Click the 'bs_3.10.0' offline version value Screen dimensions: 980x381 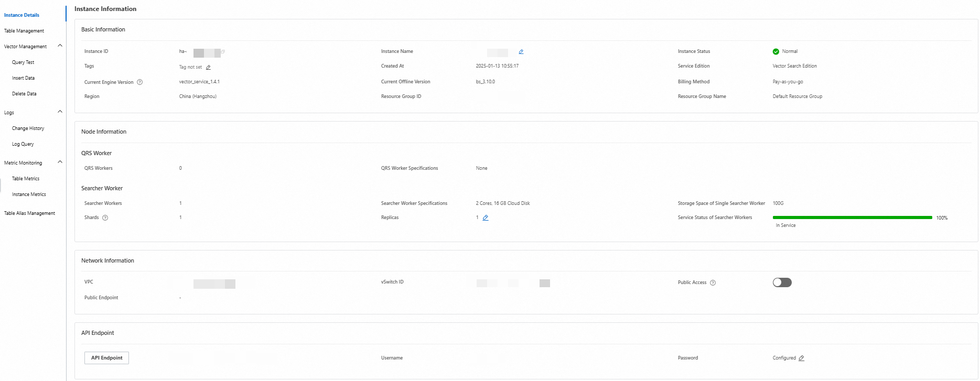point(485,82)
